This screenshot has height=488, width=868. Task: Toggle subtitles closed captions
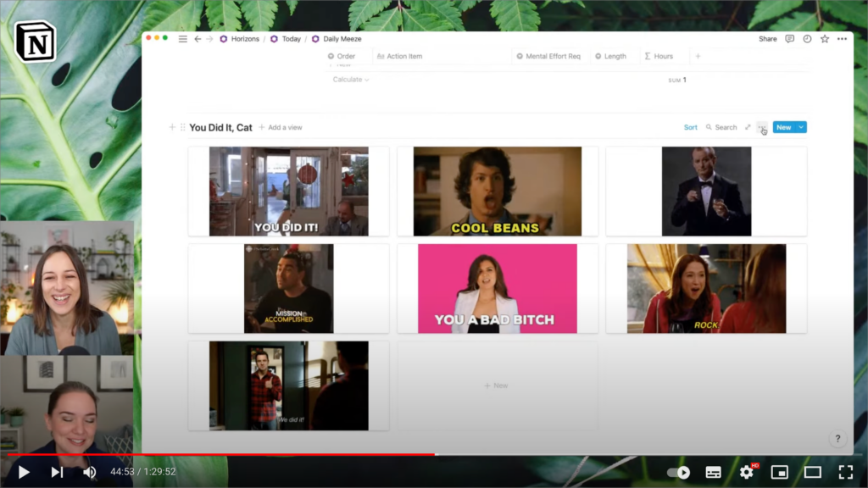tap(713, 472)
